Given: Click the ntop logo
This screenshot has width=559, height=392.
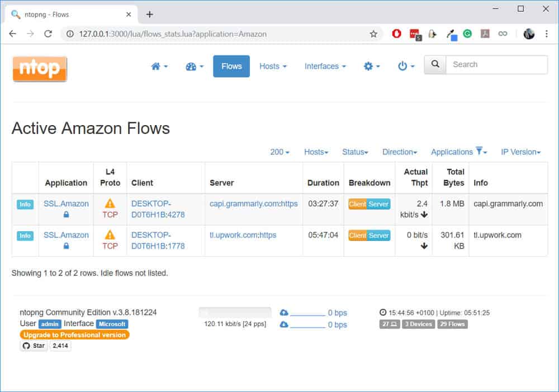Looking at the screenshot, I should tap(40, 69).
